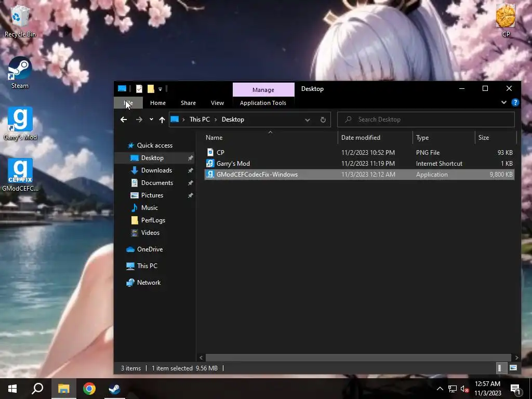Open the Recycle Bin desktop icon
Image resolution: width=532 pixels, height=399 pixels.
point(20,21)
